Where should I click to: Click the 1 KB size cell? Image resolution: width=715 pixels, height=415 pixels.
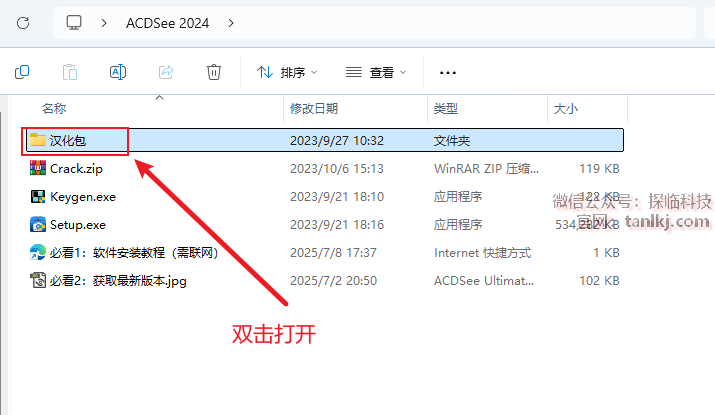[606, 253]
